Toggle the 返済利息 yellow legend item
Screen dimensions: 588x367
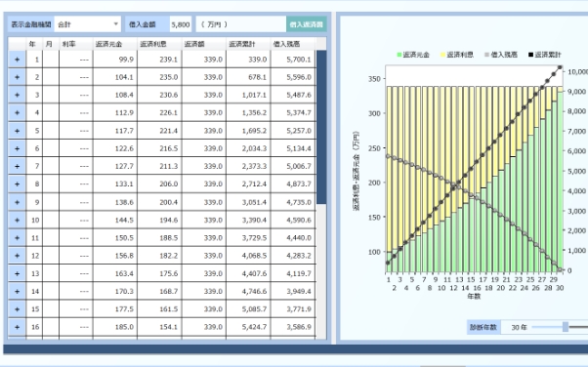[457, 55]
